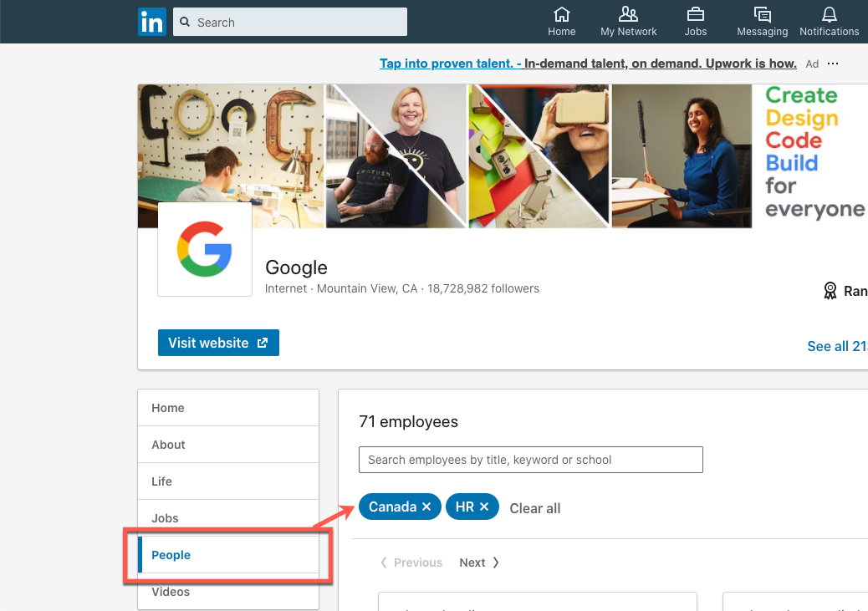Click the Google cover banner image

pos(503,156)
